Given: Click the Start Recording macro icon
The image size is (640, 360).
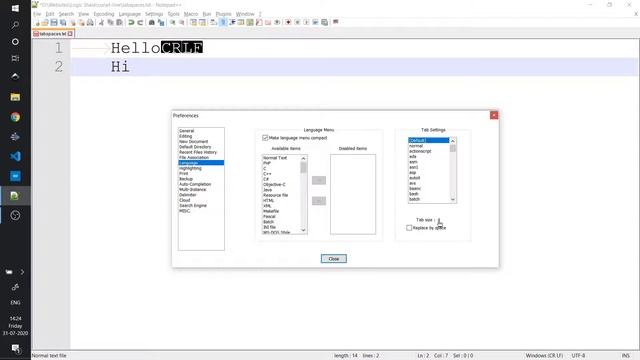Looking at the screenshot, I should tap(288, 22).
